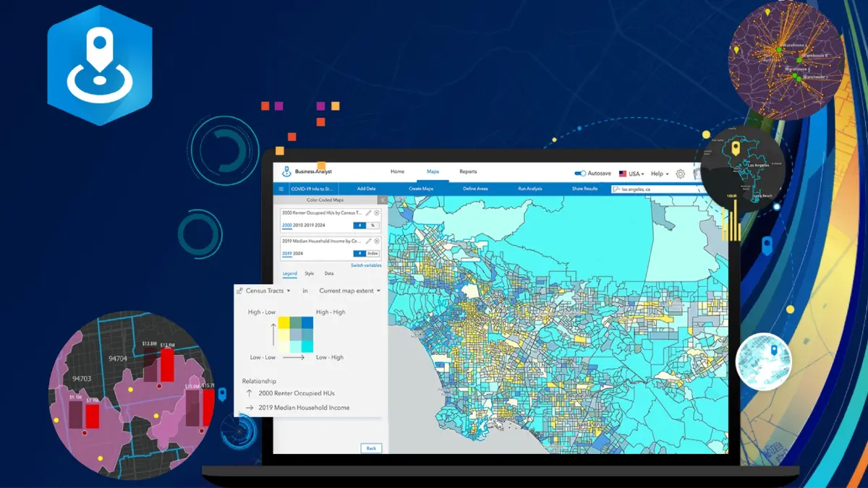Open the Current map extent dropdown

(349, 291)
